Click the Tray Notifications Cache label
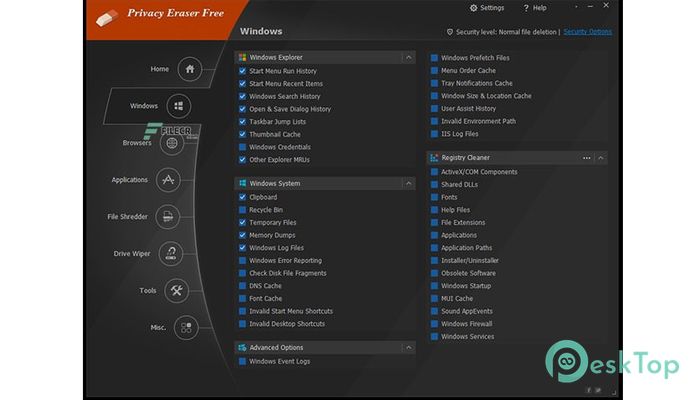Screen dimensions: 700x400 tap(477, 83)
